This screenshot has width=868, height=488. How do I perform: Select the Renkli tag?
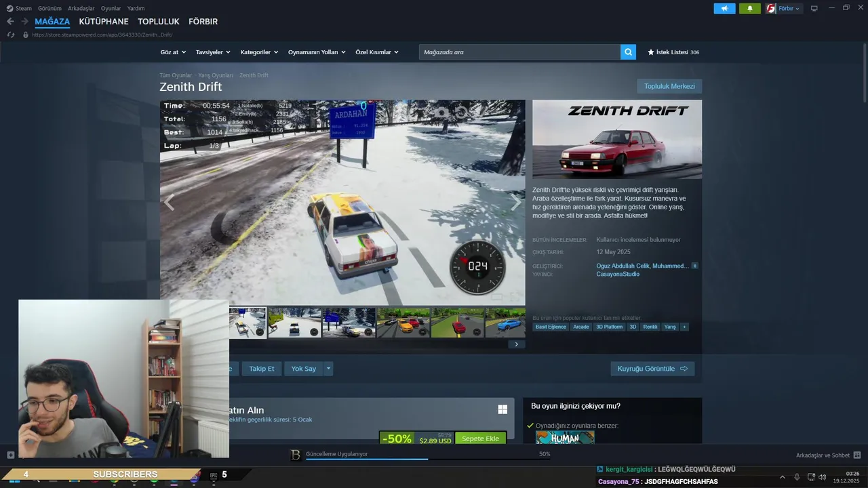650,327
